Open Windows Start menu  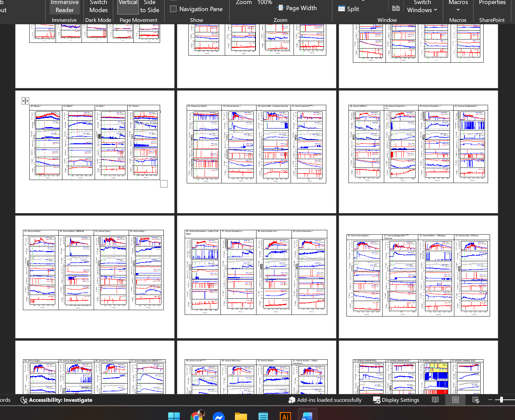(174, 417)
